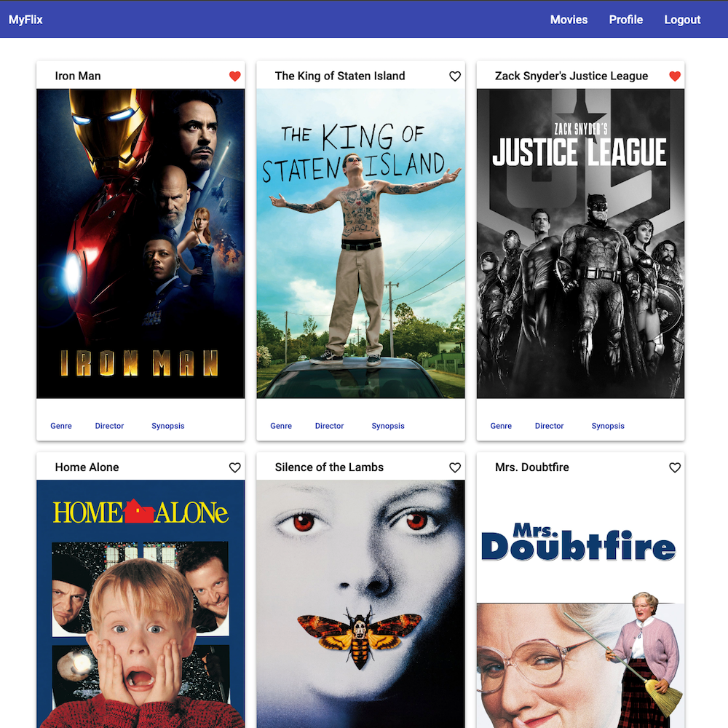The height and width of the screenshot is (728, 728).
Task: Click the heart icon on Mrs. Doubtfire
Action: (x=674, y=467)
